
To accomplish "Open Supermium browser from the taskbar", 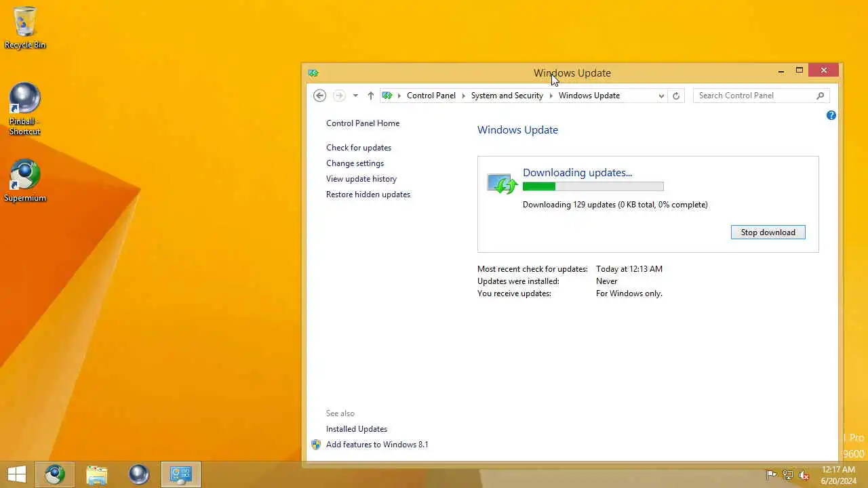I will [55, 474].
